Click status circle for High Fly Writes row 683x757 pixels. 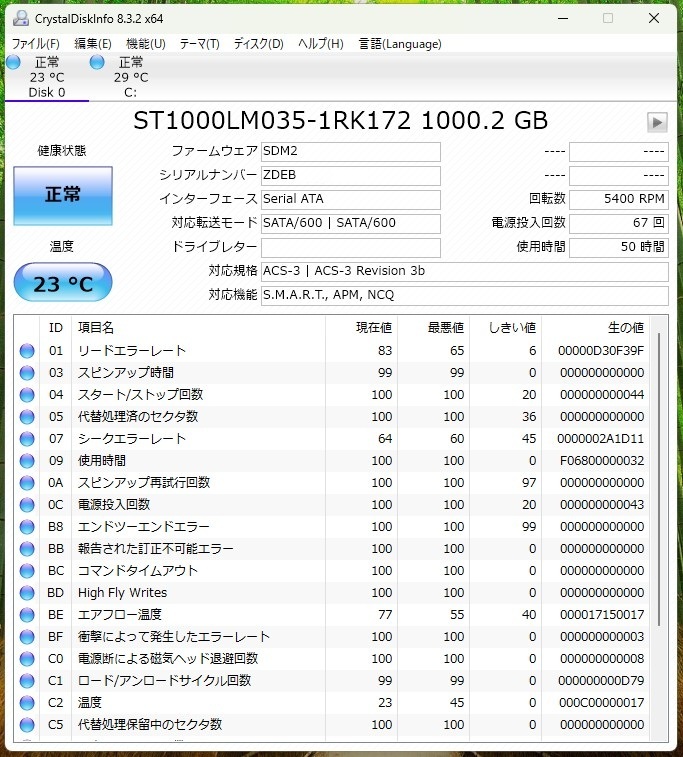tap(27, 593)
